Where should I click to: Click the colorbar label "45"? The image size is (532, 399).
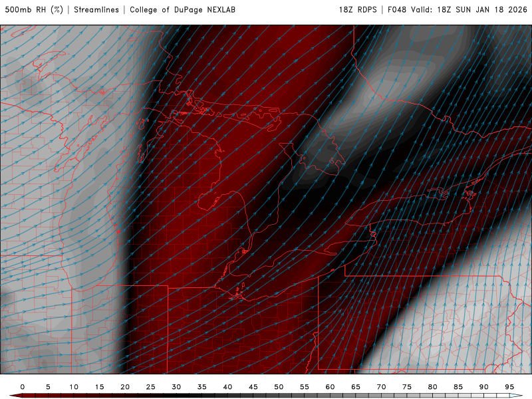click(253, 387)
